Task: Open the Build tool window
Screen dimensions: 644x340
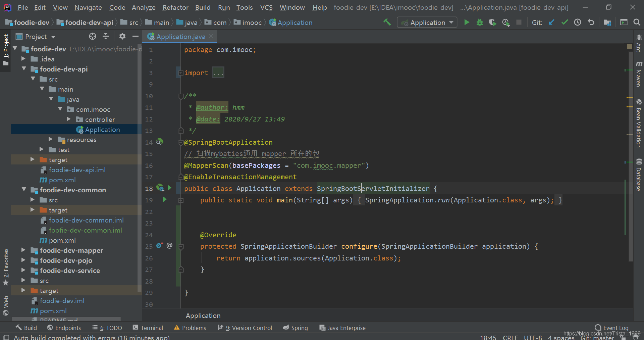Action: [x=26, y=328]
